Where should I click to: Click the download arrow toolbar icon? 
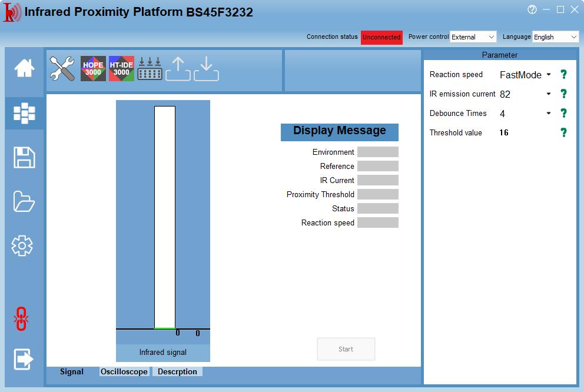(206, 69)
